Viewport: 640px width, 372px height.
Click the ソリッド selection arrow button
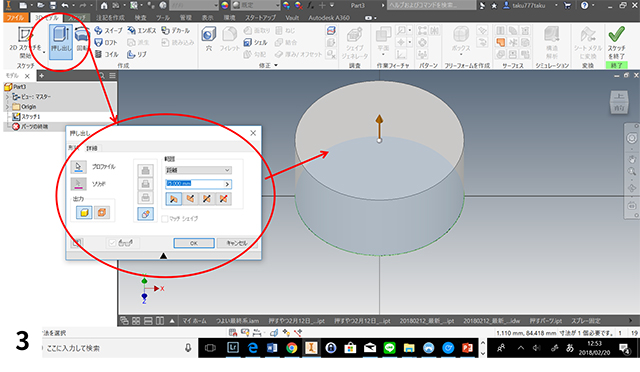click(x=78, y=184)
